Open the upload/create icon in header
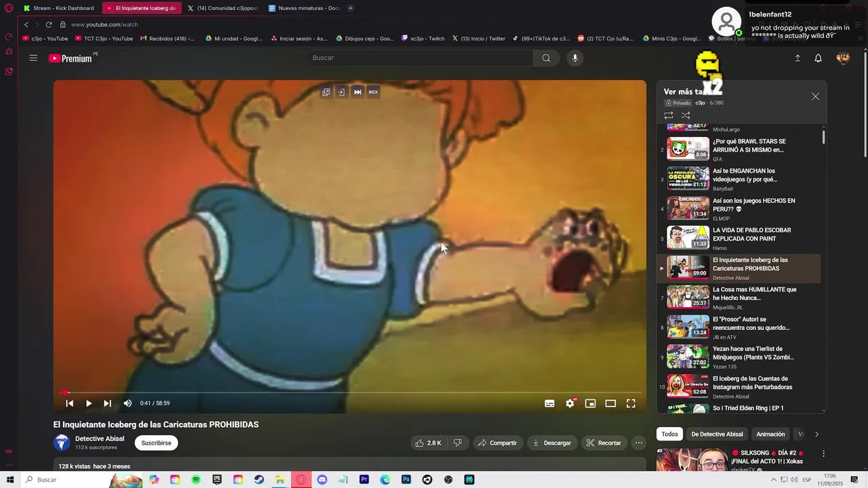 pos(797,58)
